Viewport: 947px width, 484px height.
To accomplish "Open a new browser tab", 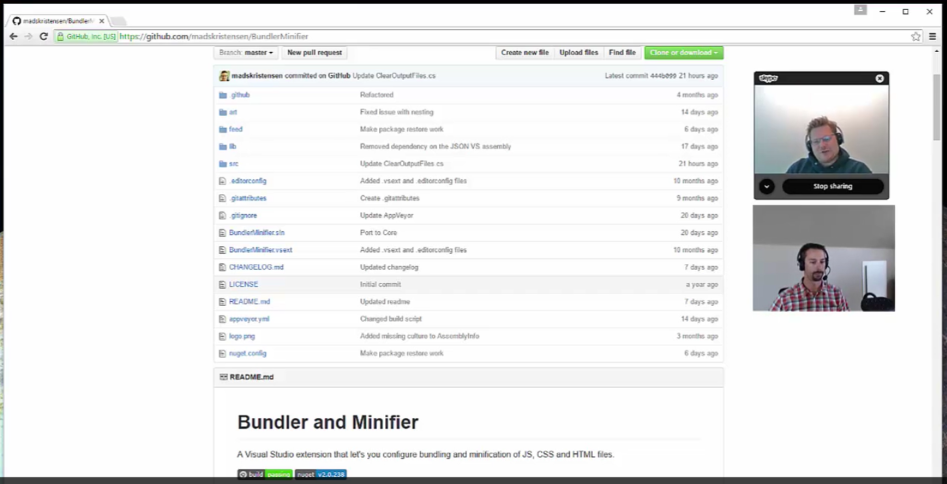I will click(118, 21).
